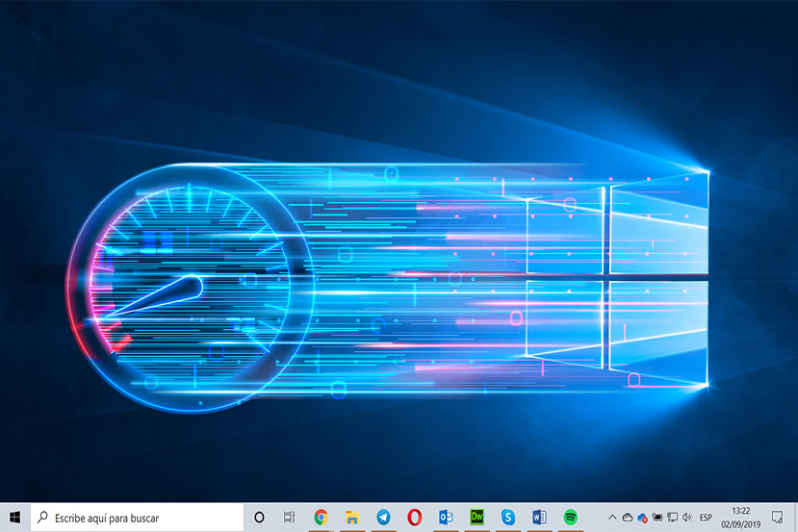Open Outlook from the taskbar
Viewport: 798px width, 532px height.
(x=446, y=518)
